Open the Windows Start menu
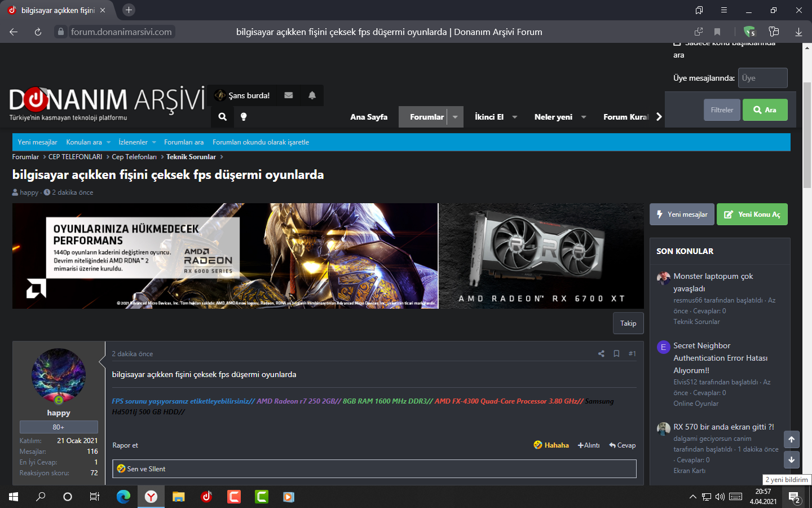Image resolution: width=812 pixels, height=508 pixels. tap(14, 497)
